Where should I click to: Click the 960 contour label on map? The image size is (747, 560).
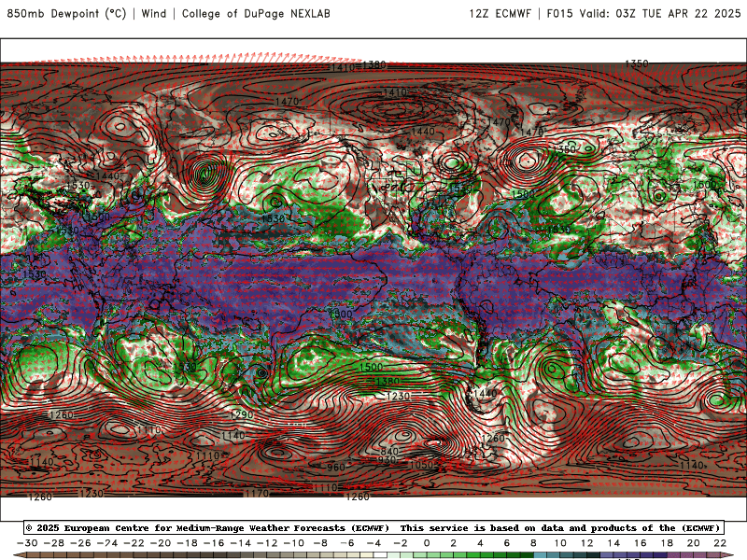tap(336, 468)
